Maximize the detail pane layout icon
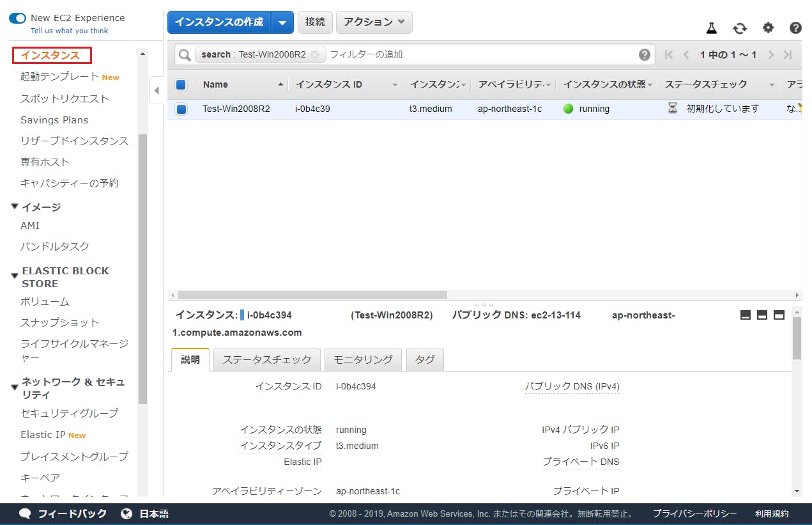Screen dimensions: 812x525 pos(779,315)
